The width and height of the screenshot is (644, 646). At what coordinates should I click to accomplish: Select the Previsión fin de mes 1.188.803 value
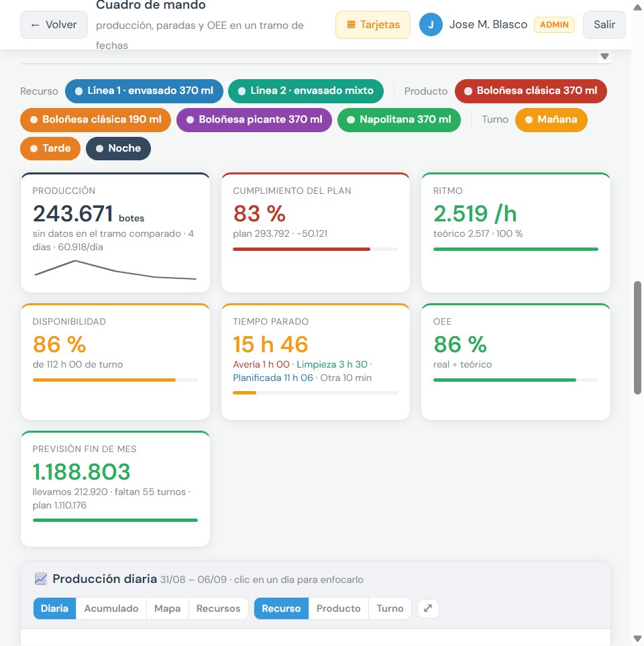(x=81, y=472)
